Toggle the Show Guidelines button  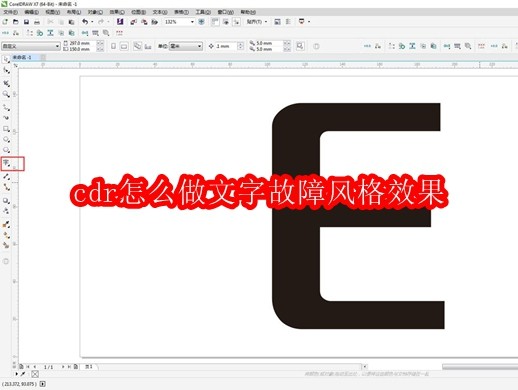pyautogui.click(x=236, y=22)
